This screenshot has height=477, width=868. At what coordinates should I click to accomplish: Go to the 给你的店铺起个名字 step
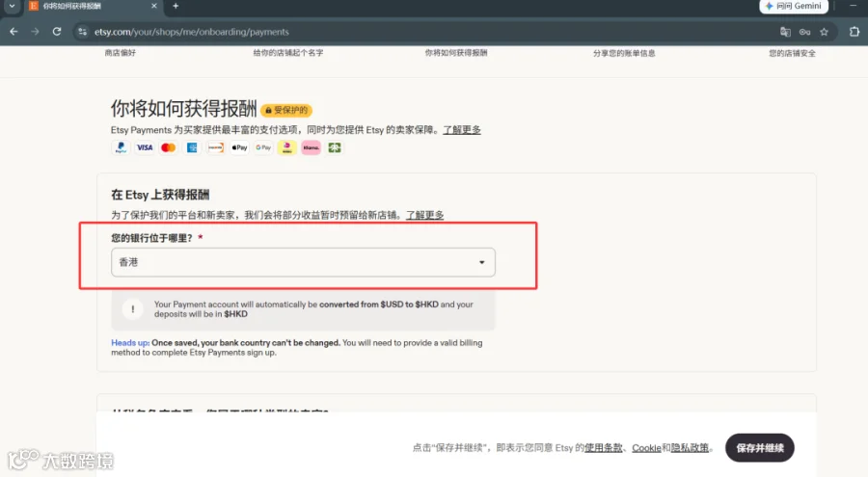click(287, 53)
